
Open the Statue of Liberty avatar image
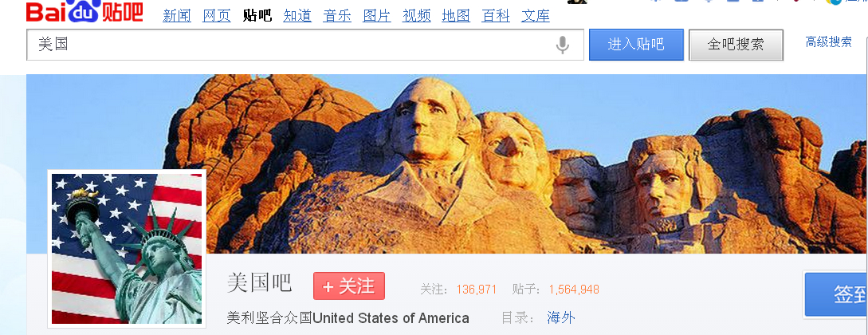(127, 249)
